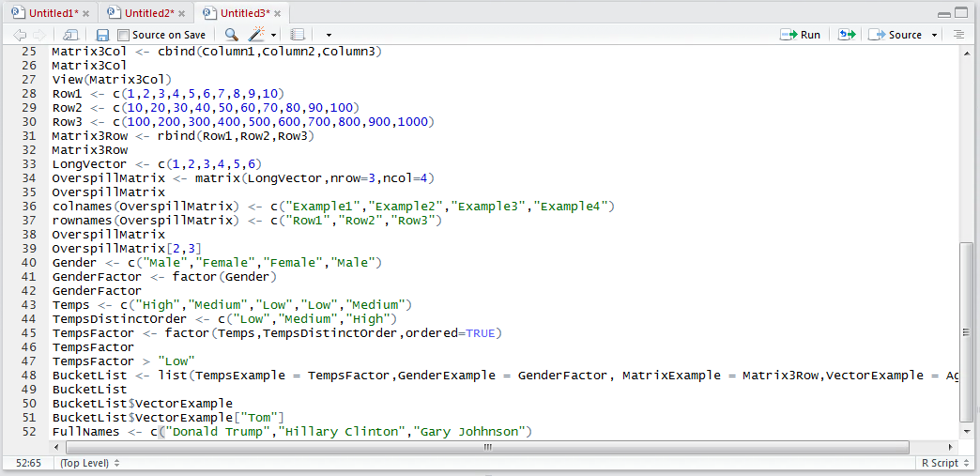This screenshot has height=476, width=980.
Task: Click the Matrix3Row <- rbind line
Action: (x=183, y=136)
